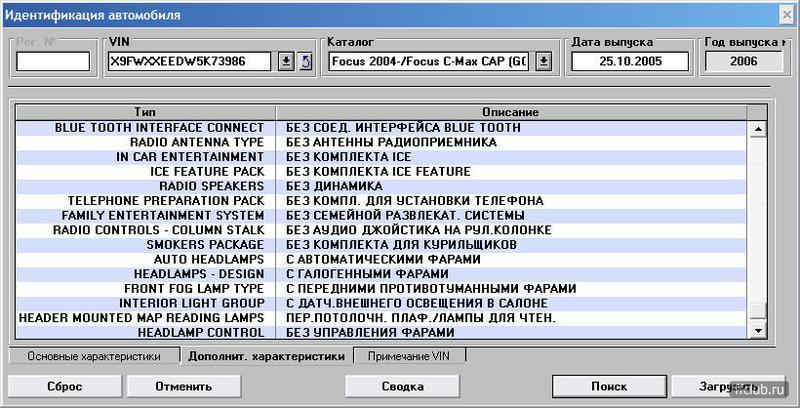Select HEADLAMP CONTROL row
This screenshot has width=800, height=408.
[x=383, y=333]
